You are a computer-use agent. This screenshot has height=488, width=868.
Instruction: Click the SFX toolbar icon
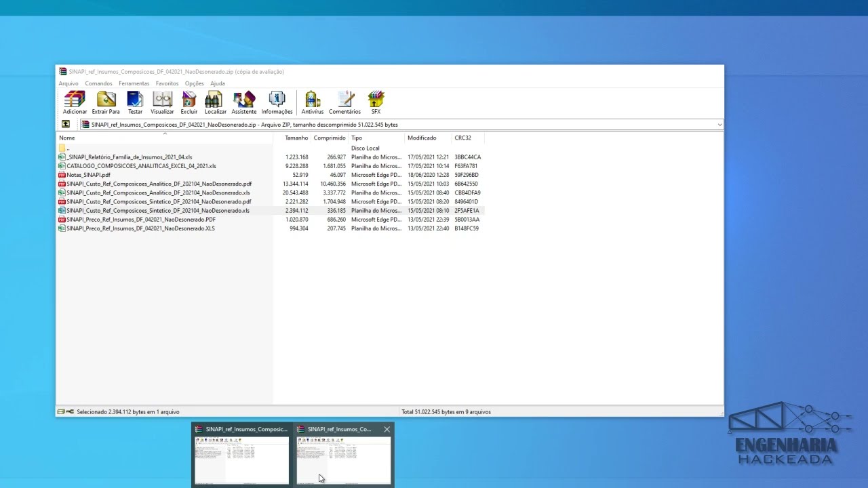point(376,102)
